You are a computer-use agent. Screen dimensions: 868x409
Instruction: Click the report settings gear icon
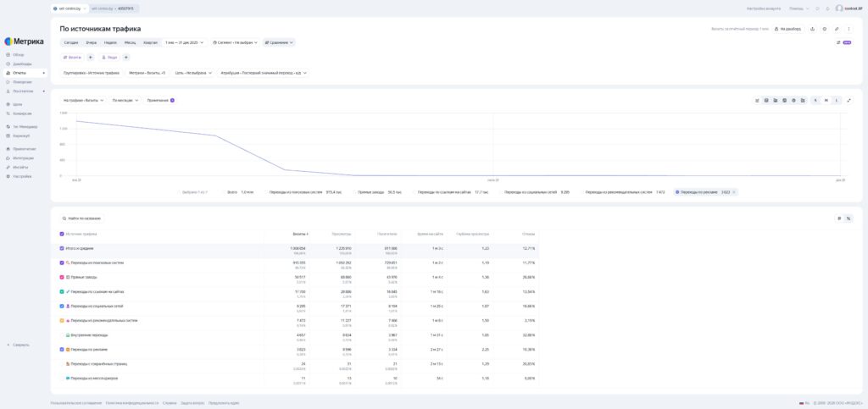tap(824, 29)
